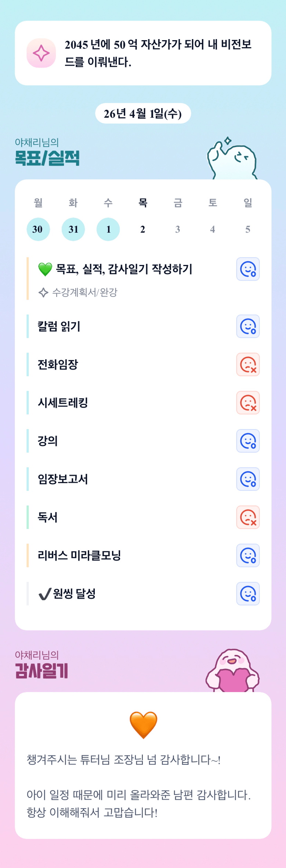Toggle the blue smiley status for 강의
Screen dimensions: 286x868
pos(248,441)
